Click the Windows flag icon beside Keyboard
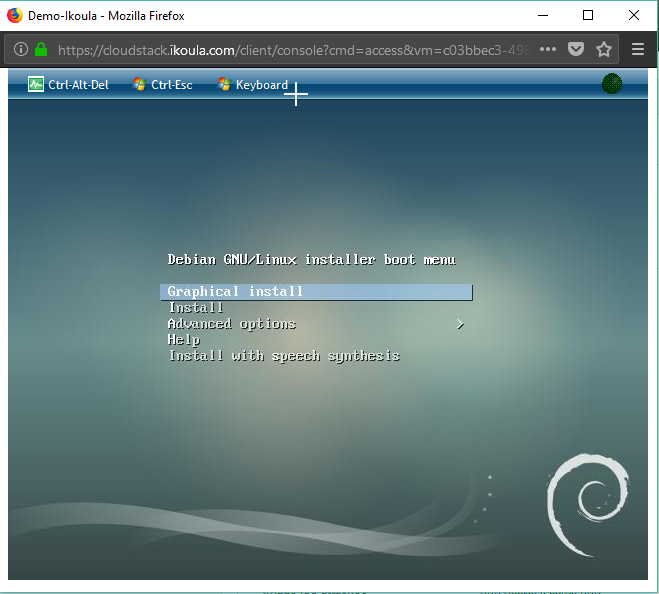 coord(224,84)
